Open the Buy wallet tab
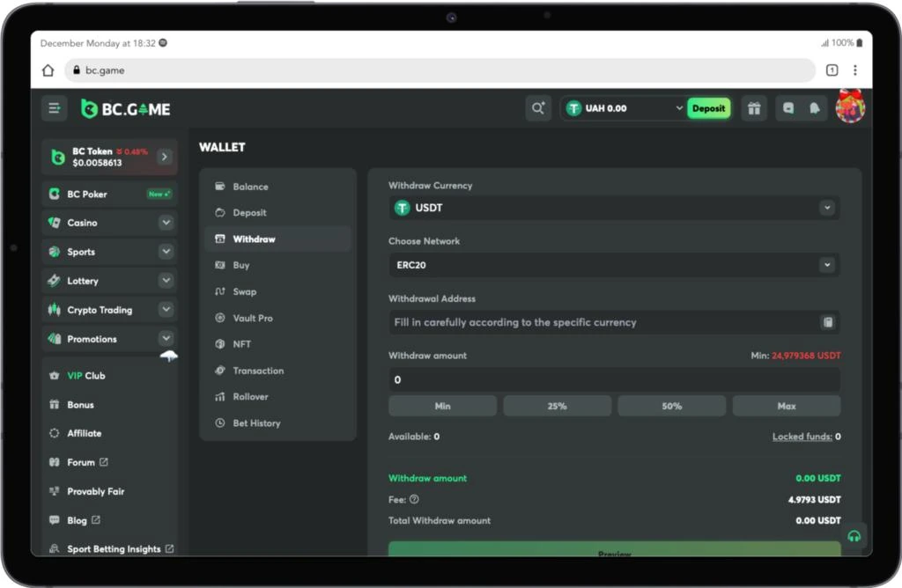This screenshot has height=588, width=902. click(x=277, y=266)
